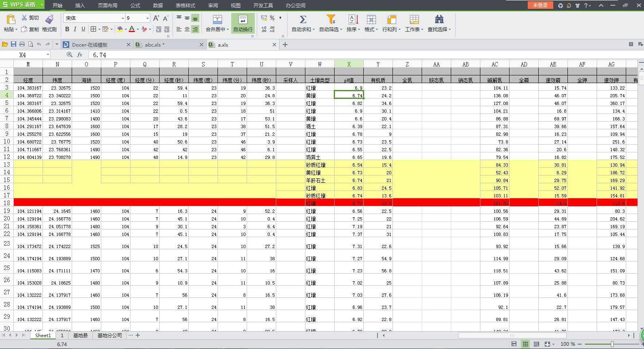This screenshot has height=349, width=644.
Task: Decrease indent of the cell
Action: [158, 29]
